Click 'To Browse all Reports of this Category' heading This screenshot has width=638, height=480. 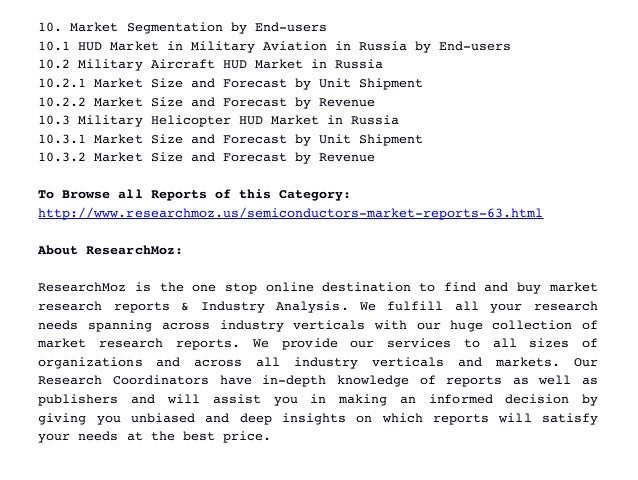coord(194,194)
